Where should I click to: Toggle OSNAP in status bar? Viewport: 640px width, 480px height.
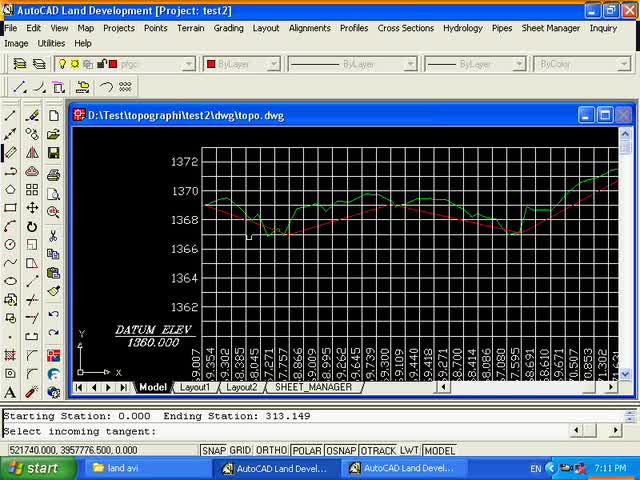click(x=341, y=451)
